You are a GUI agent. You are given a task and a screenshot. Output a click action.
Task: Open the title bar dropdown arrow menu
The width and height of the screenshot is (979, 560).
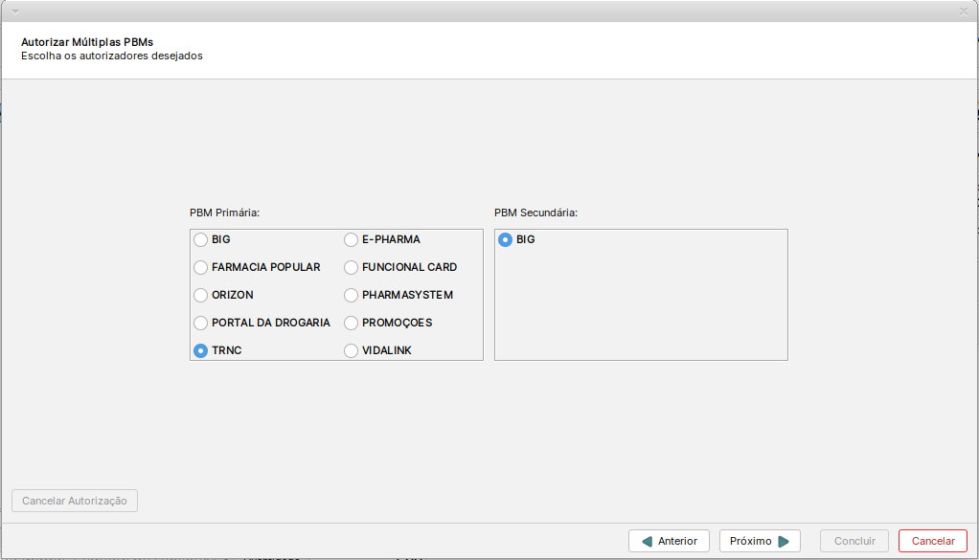pyautogui.click(x=15, y=11)
